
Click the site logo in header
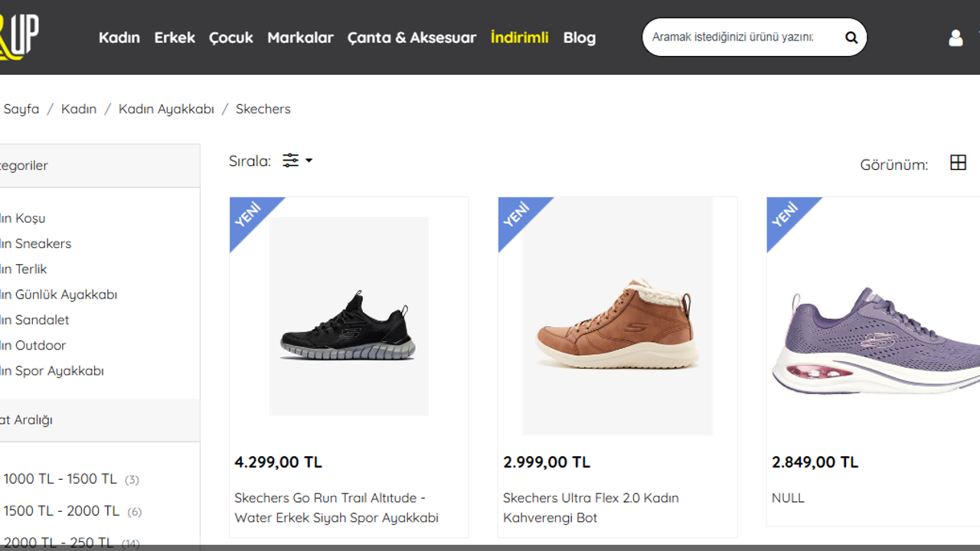(x=19, y=37)
